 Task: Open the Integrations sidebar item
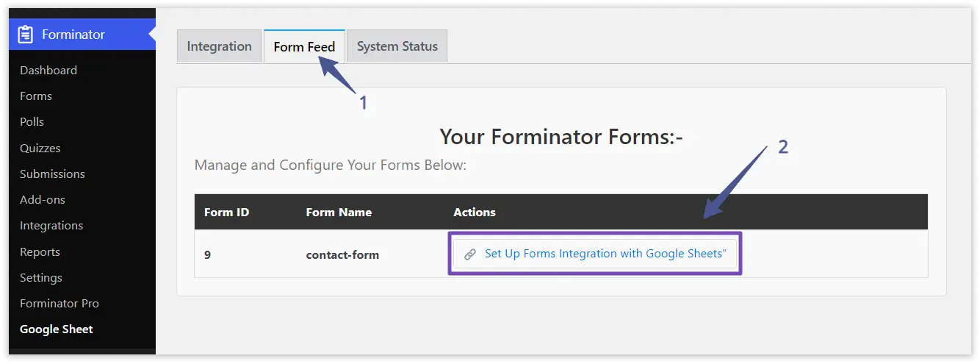coord(51,226)
